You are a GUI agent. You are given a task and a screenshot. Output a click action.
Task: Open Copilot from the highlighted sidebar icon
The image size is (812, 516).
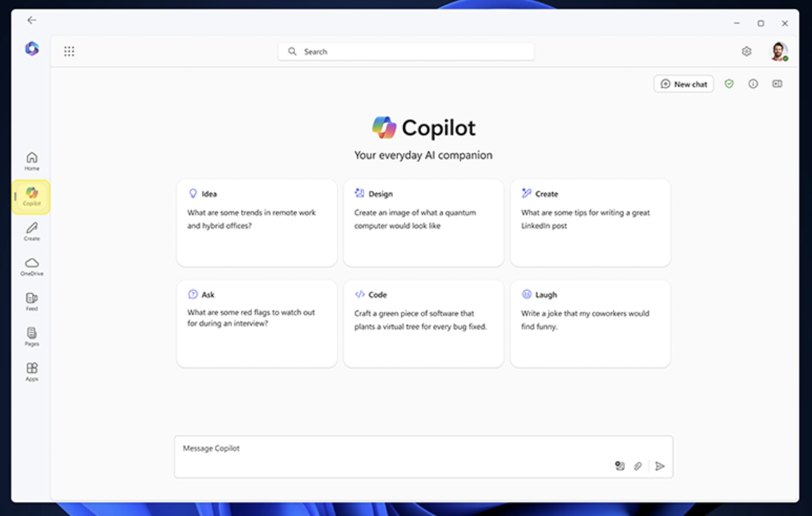click(31, 197)
